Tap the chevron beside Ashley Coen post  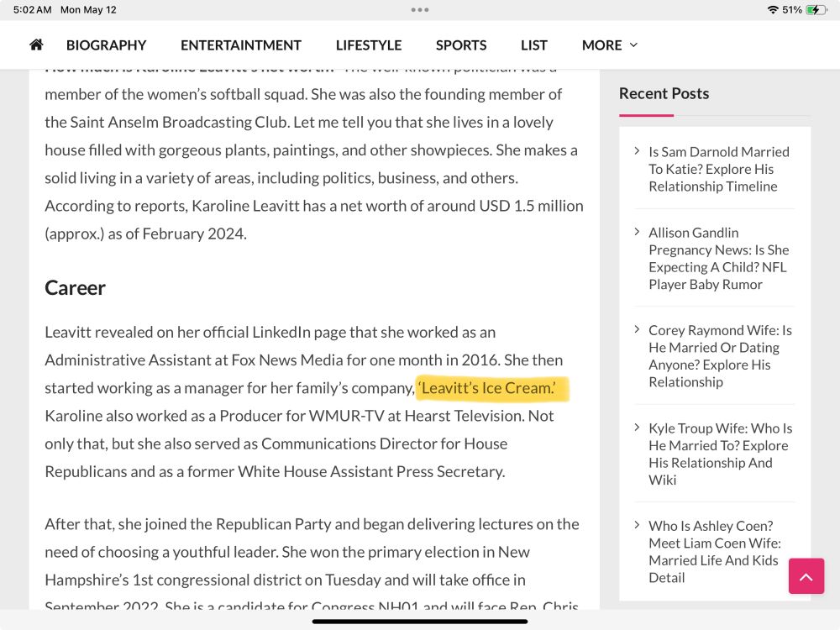point(637,525)
